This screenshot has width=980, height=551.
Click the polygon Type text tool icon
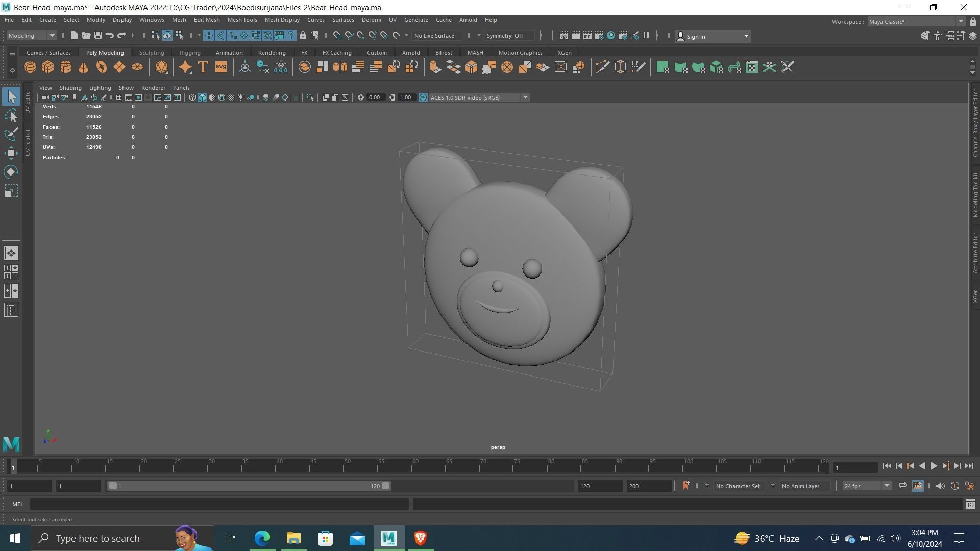pyautogui.click(x=203, y=67)
